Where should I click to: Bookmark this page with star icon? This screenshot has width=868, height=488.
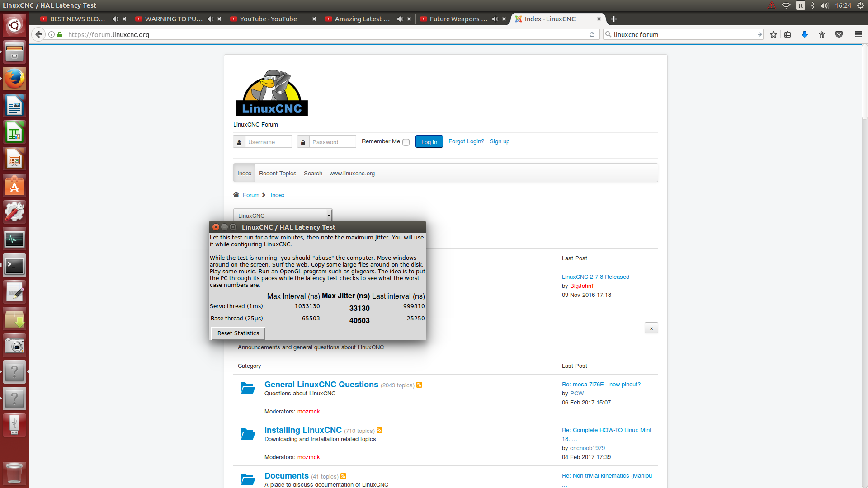click(x=774, y=34)
